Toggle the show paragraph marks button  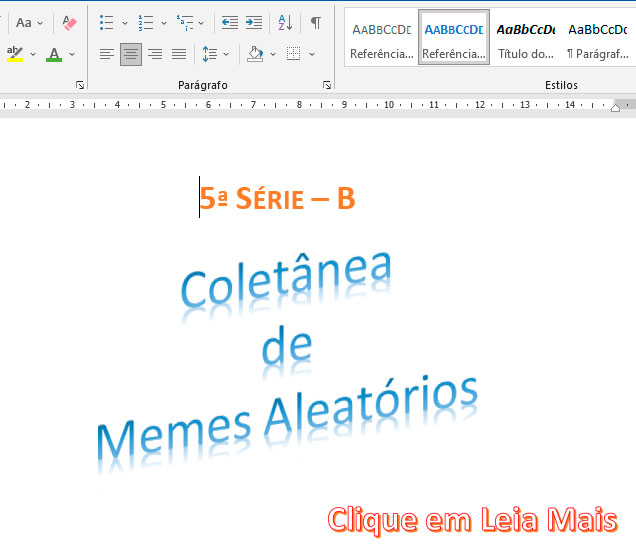coord(316,22)
